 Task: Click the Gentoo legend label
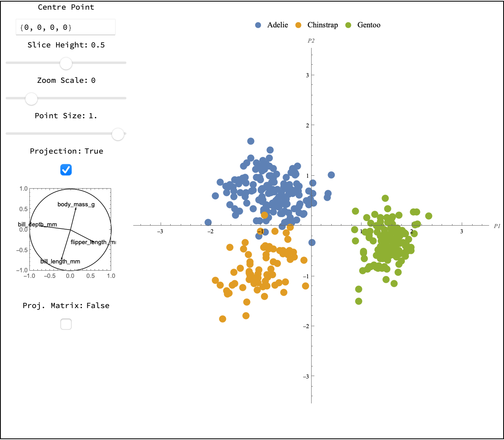point(369,25)
